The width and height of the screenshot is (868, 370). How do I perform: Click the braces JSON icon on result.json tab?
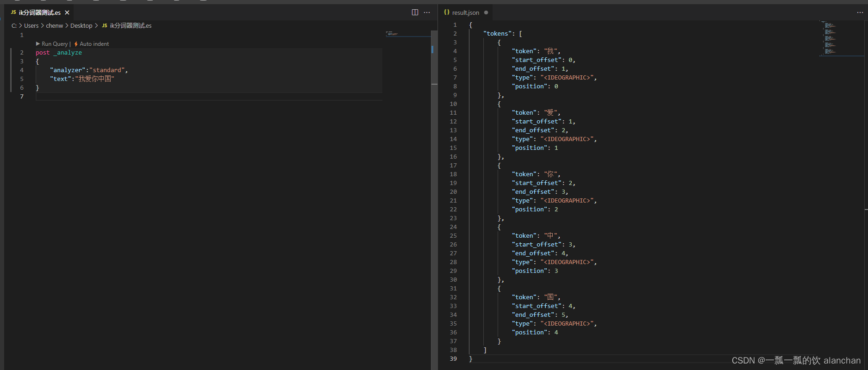(447, 12)
